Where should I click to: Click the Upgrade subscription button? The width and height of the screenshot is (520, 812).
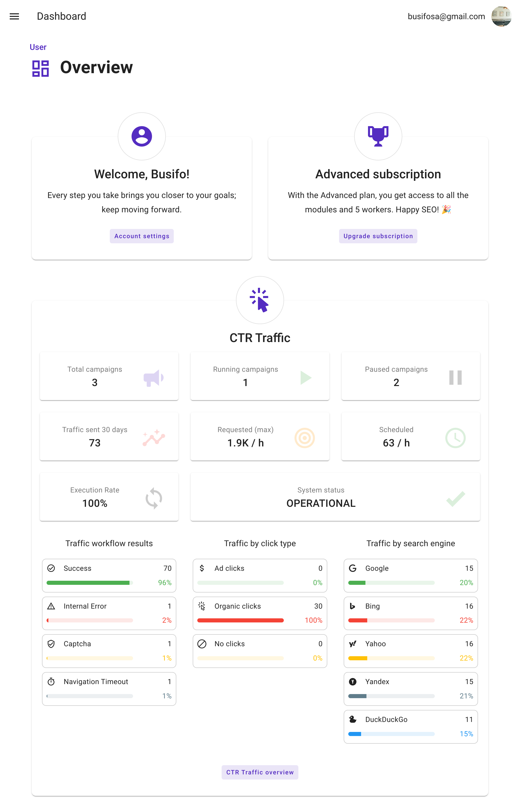pos(378,236)
